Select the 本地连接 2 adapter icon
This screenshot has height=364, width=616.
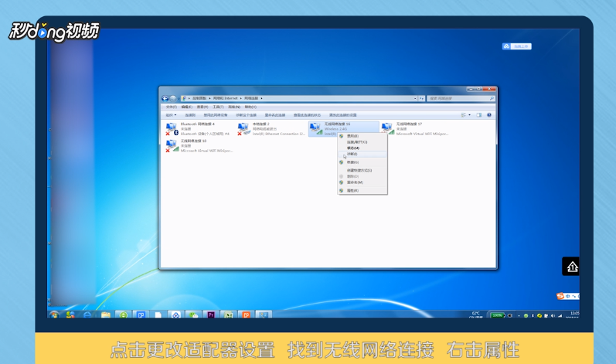[x=243, y=129]
